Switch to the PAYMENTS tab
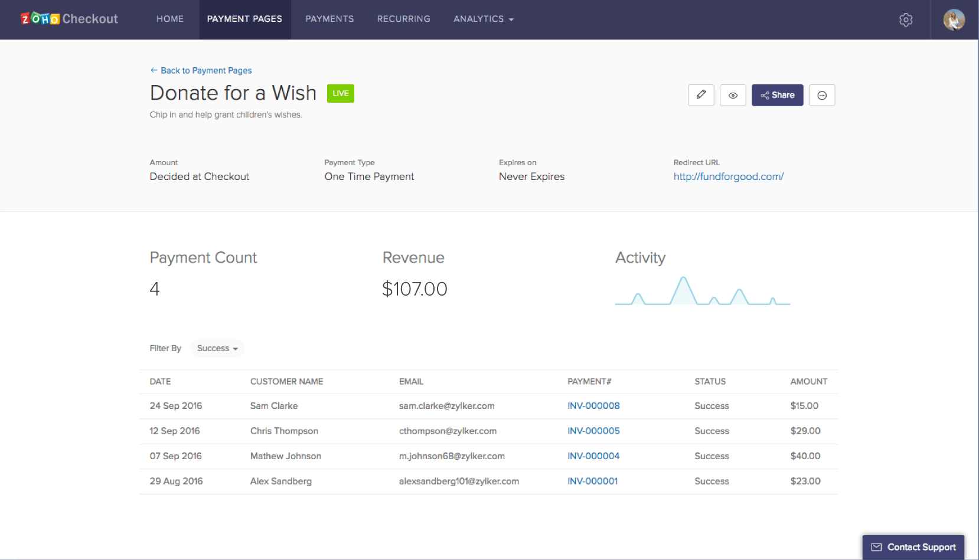The image size is (979, 560). click(329, 19)
